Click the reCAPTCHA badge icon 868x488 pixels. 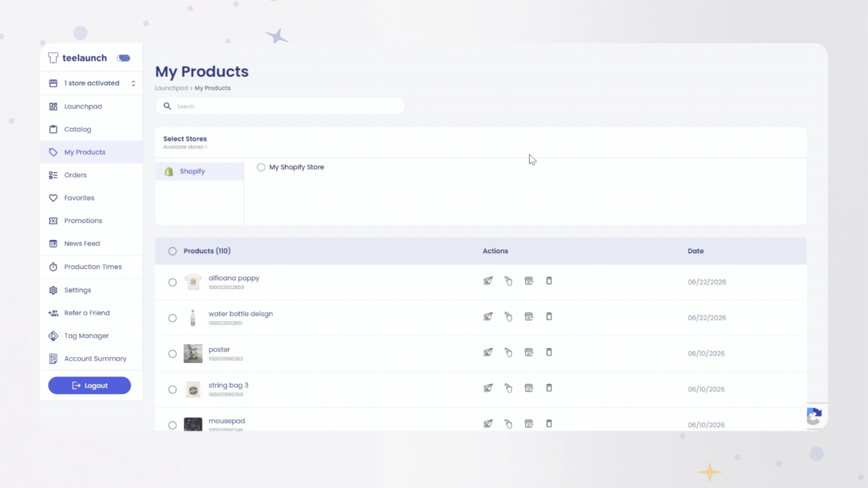(814, 416)
